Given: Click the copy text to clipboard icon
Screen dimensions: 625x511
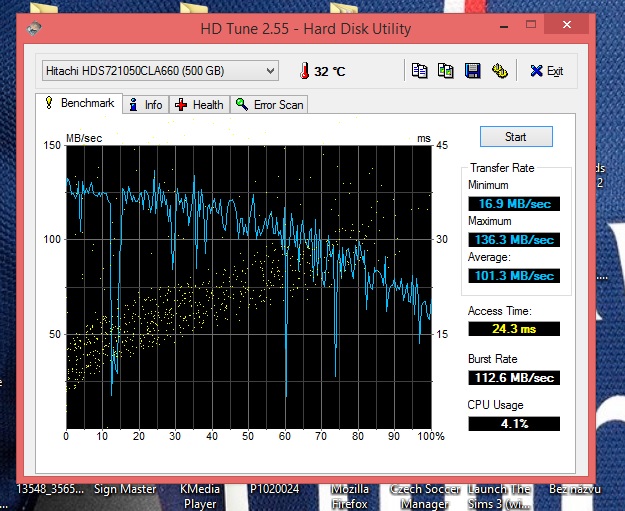Looking at the screenshot, I should tap(420, 71).
